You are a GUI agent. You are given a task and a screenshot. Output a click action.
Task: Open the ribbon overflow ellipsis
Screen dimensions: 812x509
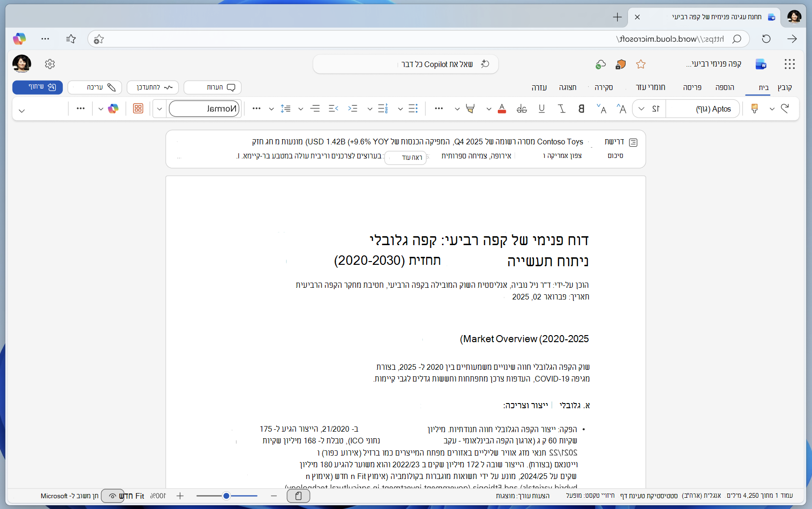81,108
